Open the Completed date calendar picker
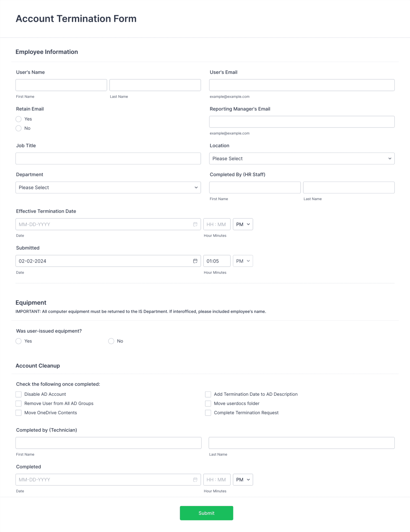The height and width of the screenshot is (532, 410). pyautogui.click(x=195, y=479)
